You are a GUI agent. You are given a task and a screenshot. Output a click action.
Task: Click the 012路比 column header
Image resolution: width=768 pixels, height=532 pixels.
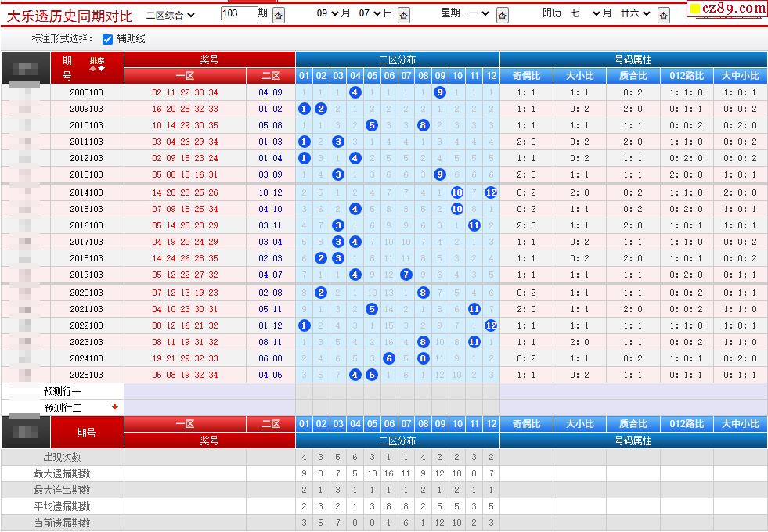pyautogui.click(x=687, y=76)
